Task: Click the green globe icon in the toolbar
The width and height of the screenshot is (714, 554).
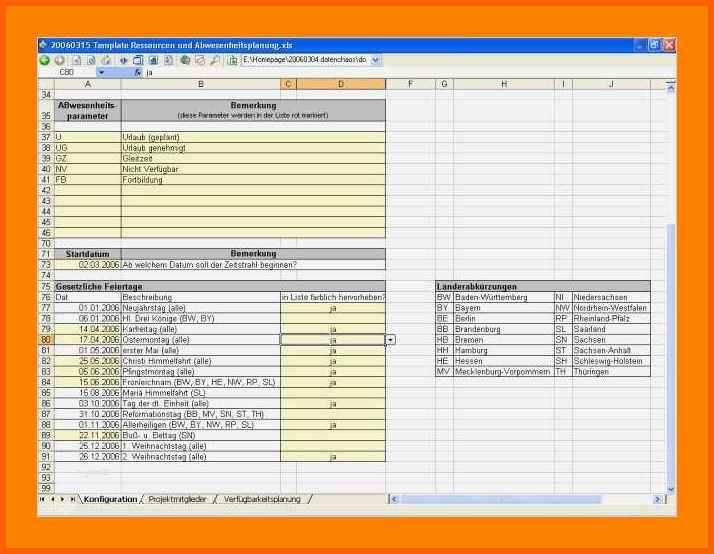Action: (x=185, y=60)
